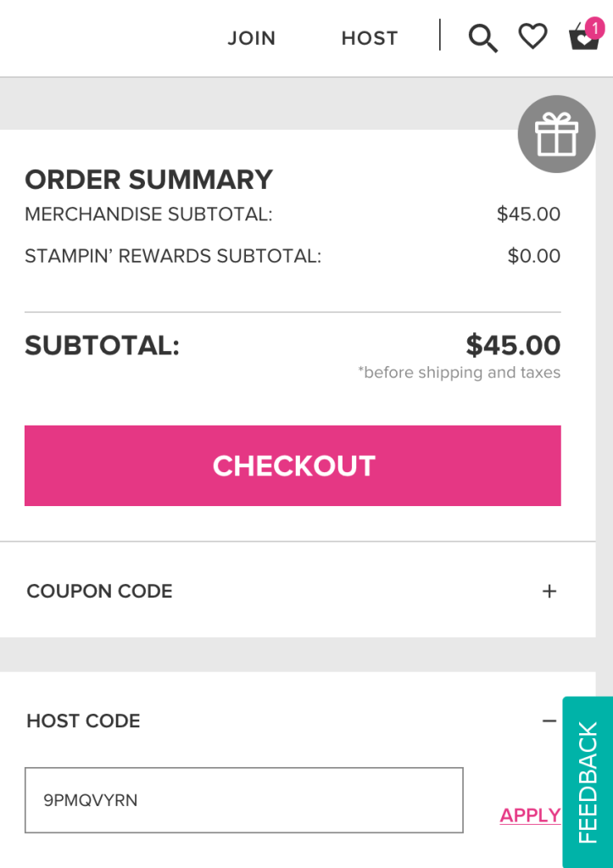Viewport: 613px width, 868px height.
Task: Click the HOST CODE section heading
Action: [83, 721]
